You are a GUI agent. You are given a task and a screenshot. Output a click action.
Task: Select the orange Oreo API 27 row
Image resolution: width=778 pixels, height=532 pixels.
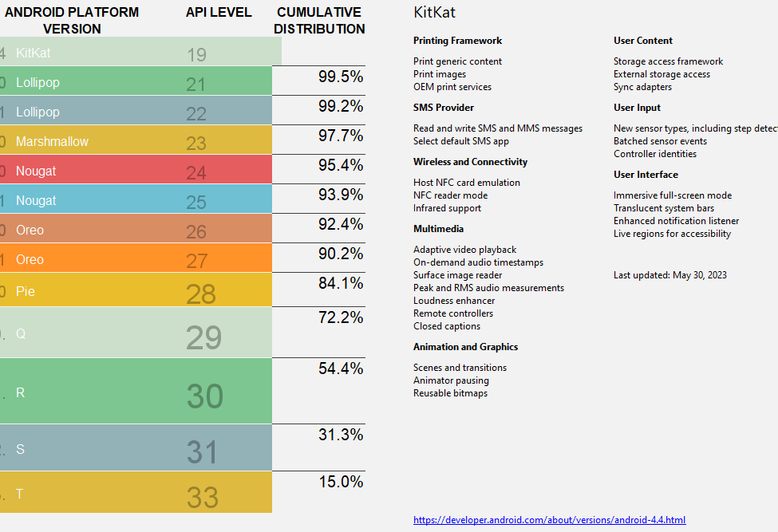click(136, 258)
